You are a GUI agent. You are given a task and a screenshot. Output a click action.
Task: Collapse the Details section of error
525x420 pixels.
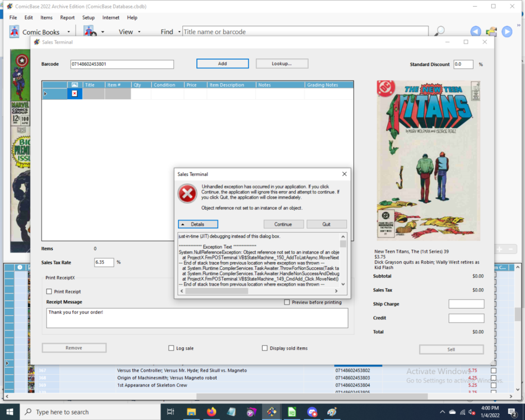click(x=198, y=224)
